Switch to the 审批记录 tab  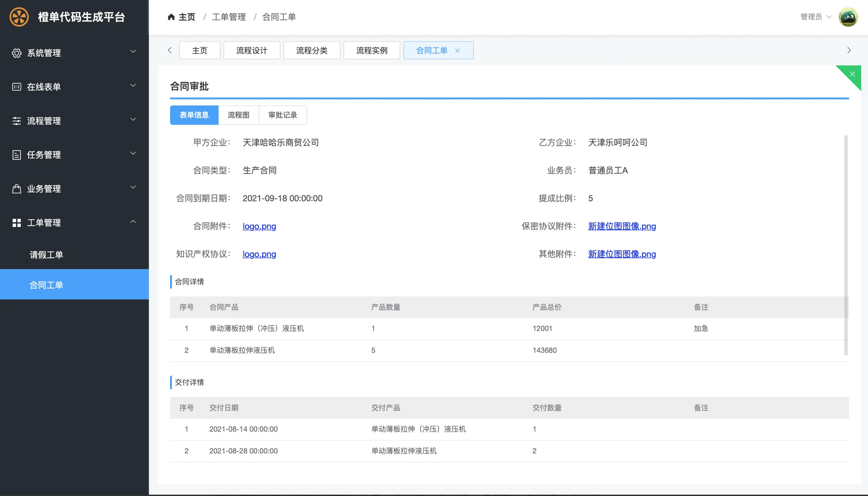[x=282, y=115]
